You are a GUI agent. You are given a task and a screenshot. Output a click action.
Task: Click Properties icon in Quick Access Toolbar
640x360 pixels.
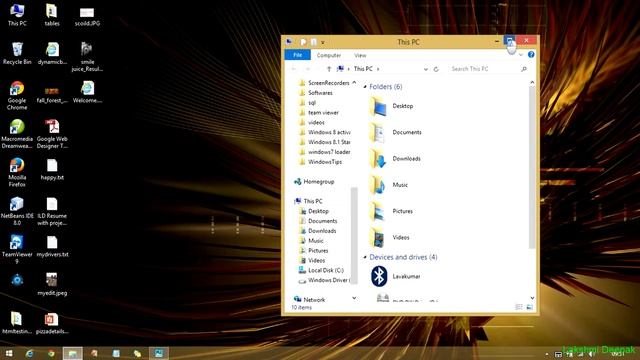(303, 42)
